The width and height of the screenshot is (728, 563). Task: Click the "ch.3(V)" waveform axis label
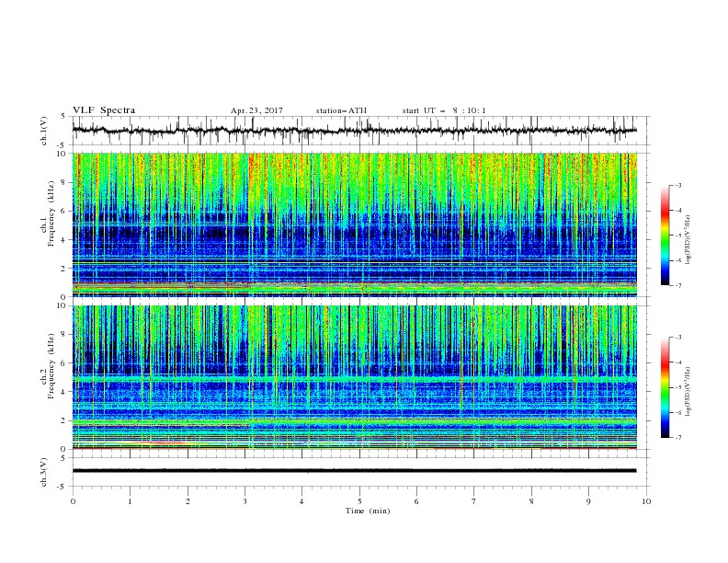tap(44, 472)
